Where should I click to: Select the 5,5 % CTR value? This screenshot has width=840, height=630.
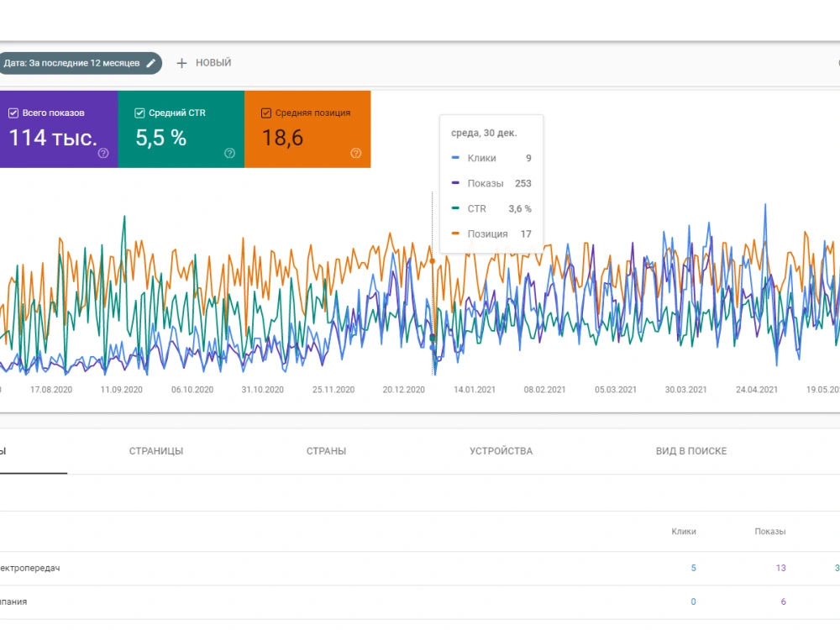click(x=160, y=139)
